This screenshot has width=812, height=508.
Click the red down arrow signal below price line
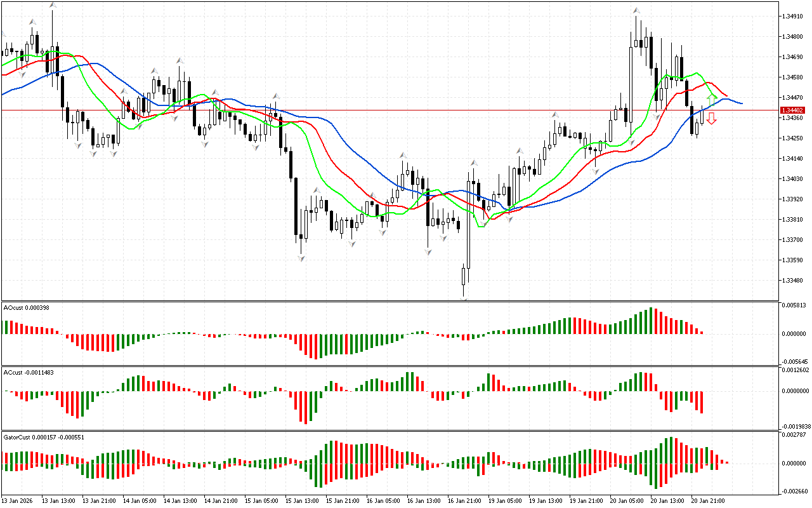[711, 118]
